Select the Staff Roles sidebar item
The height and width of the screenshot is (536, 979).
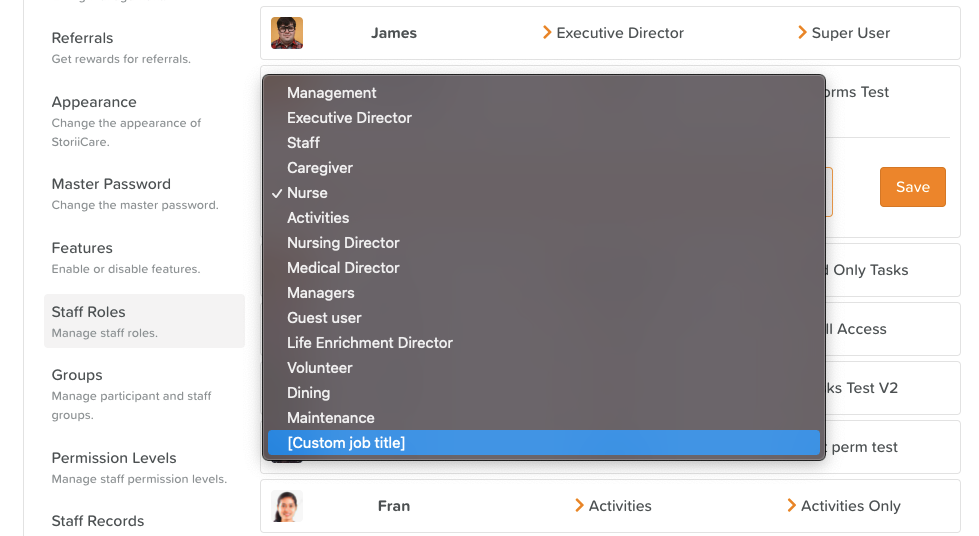[144, 321]
